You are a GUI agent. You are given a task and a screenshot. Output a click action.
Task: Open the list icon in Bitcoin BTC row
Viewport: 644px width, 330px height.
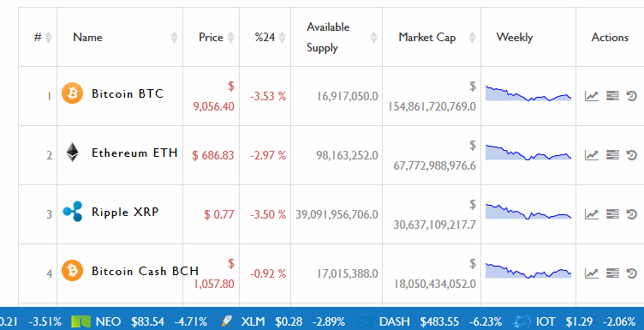tap(612, 96)
